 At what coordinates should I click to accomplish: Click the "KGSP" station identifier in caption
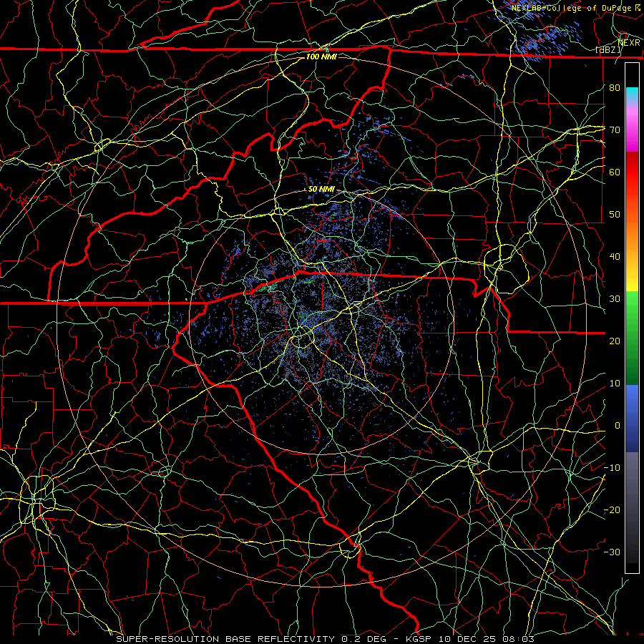[x=419, y=639]
